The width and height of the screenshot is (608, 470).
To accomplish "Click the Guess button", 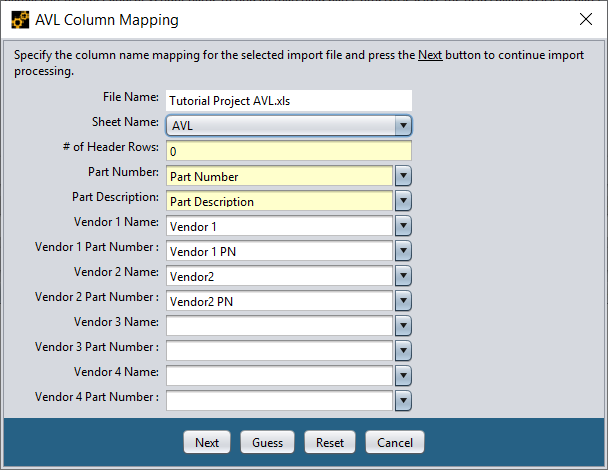I will (x=267, y=442).
